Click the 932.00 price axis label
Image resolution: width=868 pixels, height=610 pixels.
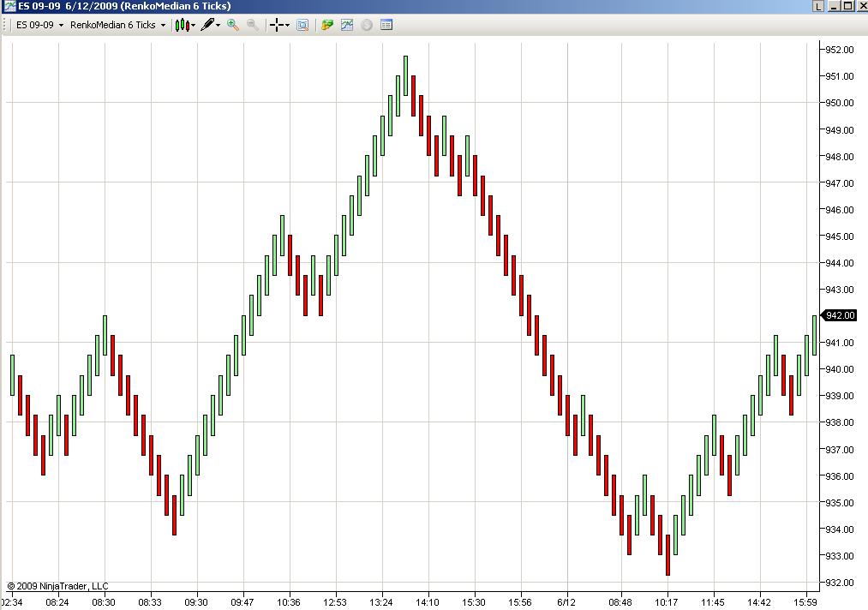click(x=839, y=583)
